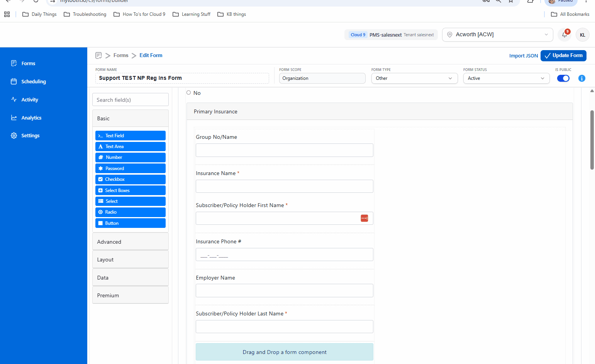Click the notifications bell icon

[564, 35]
